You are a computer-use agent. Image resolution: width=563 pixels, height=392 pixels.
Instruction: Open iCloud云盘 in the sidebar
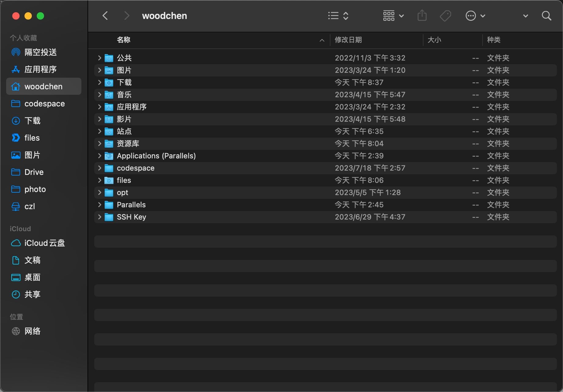pyautogui.click(x=44, y=243)
